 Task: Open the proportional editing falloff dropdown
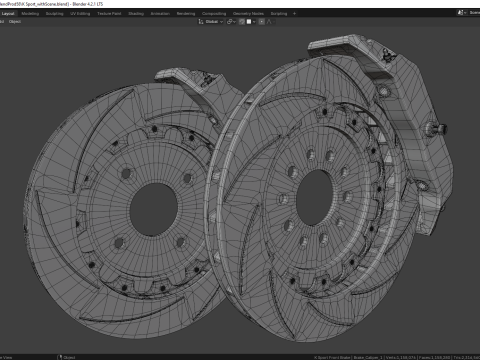coord(271,22)
